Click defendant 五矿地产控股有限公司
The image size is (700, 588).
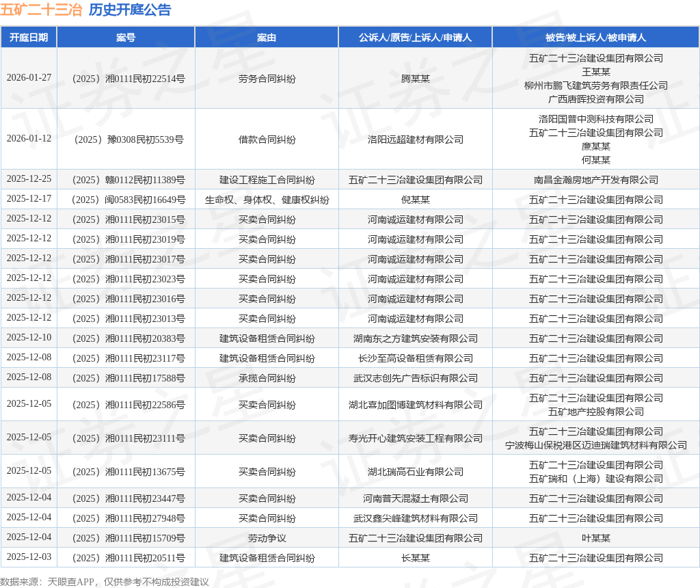coord(595,412)
